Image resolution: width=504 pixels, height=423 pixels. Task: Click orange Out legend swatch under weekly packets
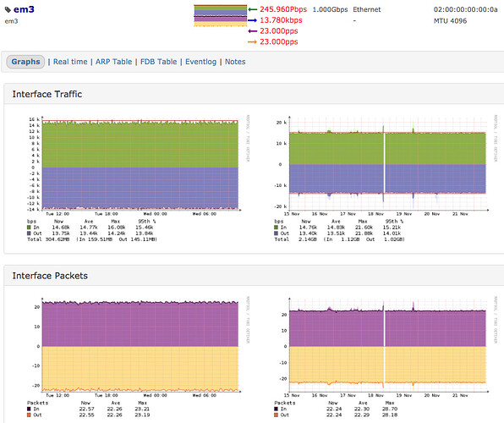276,415
